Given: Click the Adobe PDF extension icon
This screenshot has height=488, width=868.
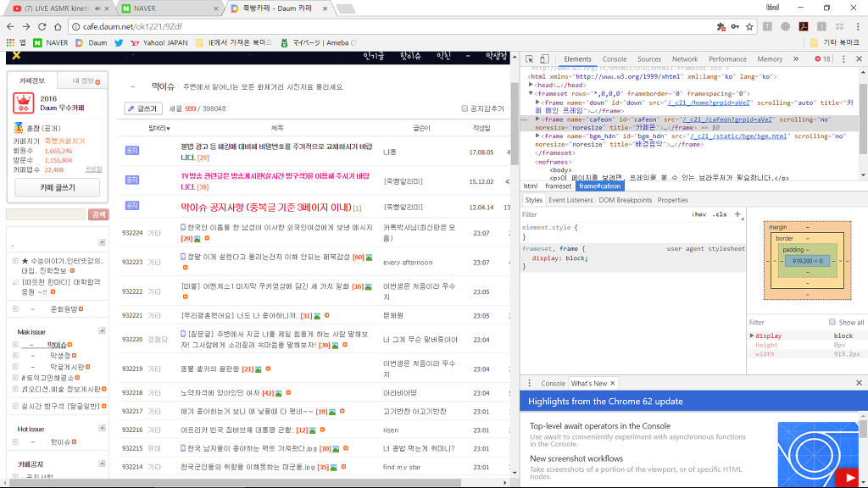Looking at the screenshot, I should point(804,26).
